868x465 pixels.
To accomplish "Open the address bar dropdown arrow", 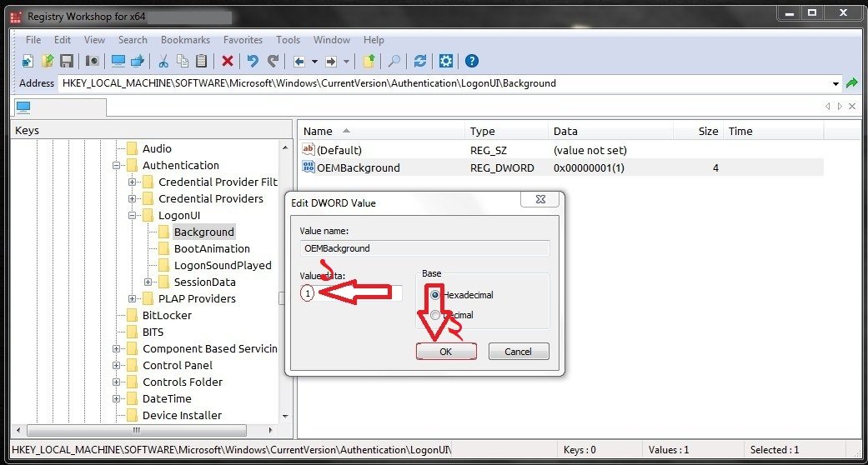I will (x=835, y=84).
